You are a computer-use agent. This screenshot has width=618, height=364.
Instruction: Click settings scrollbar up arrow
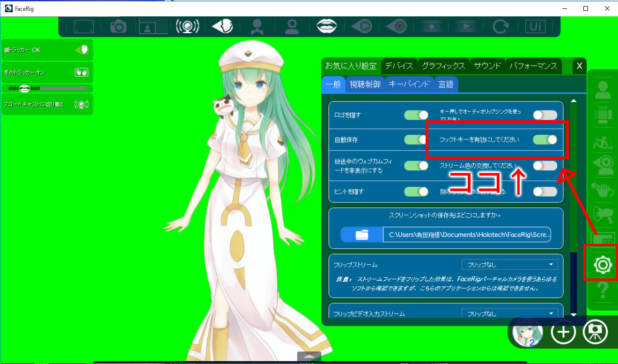(574, 101)
